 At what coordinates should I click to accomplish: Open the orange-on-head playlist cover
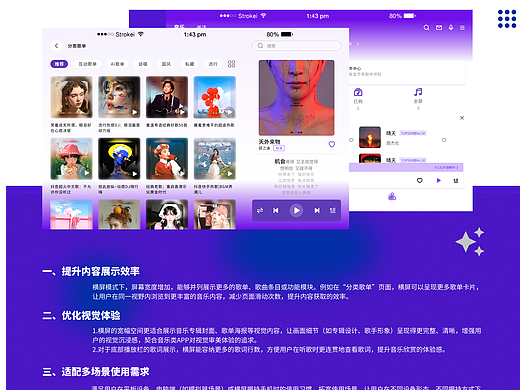[119, 214]
